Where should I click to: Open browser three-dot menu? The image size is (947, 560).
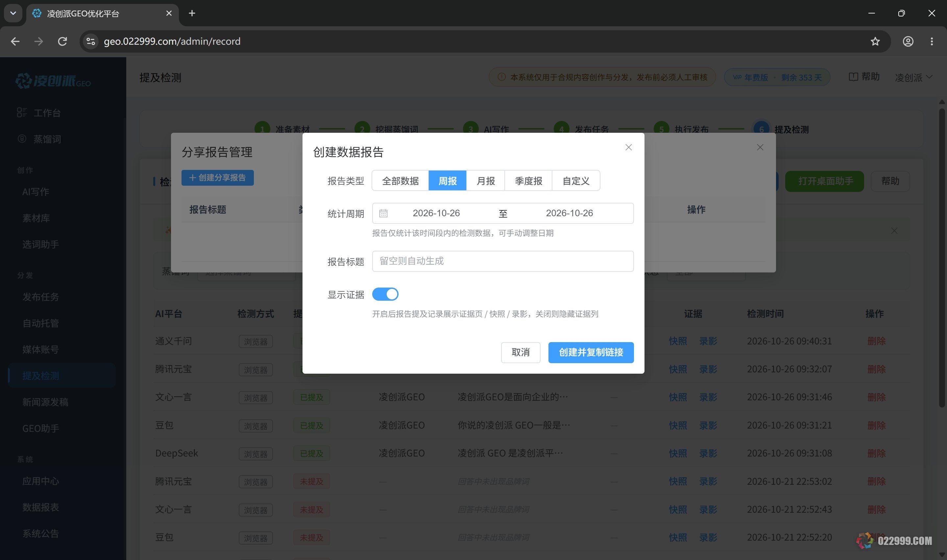click(x=932, y=41)
